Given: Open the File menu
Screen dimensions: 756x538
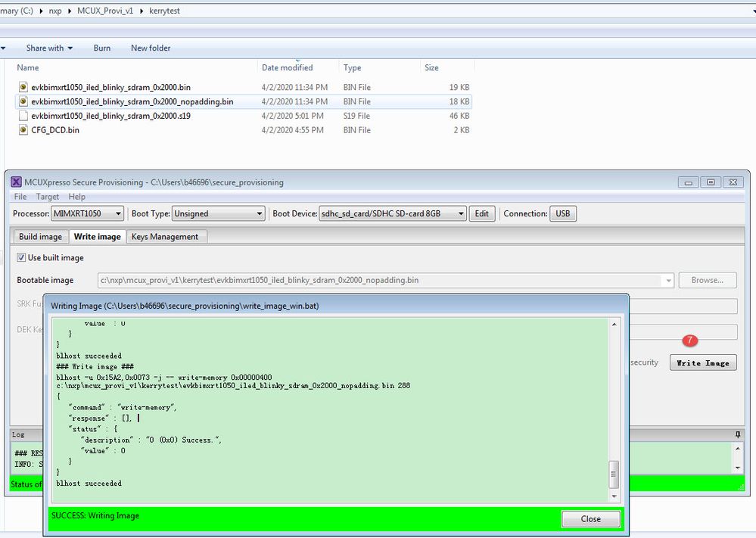Looking at the screenshot, I should point(20,197).
